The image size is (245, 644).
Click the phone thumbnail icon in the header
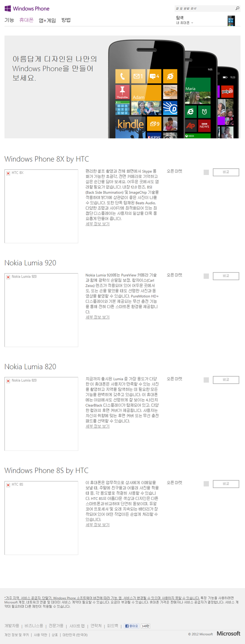pos(231,21)
